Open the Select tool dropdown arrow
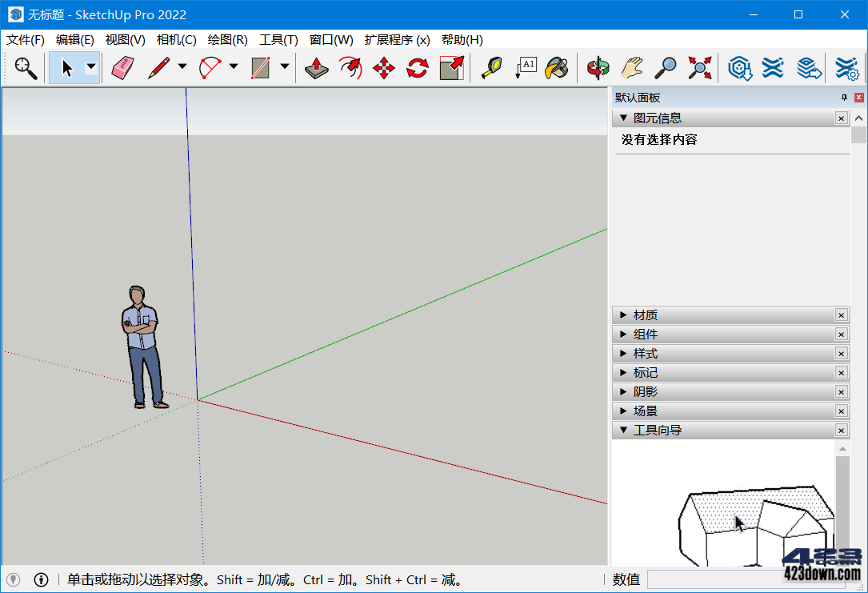The image size is (868, 593). click(91, 67)
